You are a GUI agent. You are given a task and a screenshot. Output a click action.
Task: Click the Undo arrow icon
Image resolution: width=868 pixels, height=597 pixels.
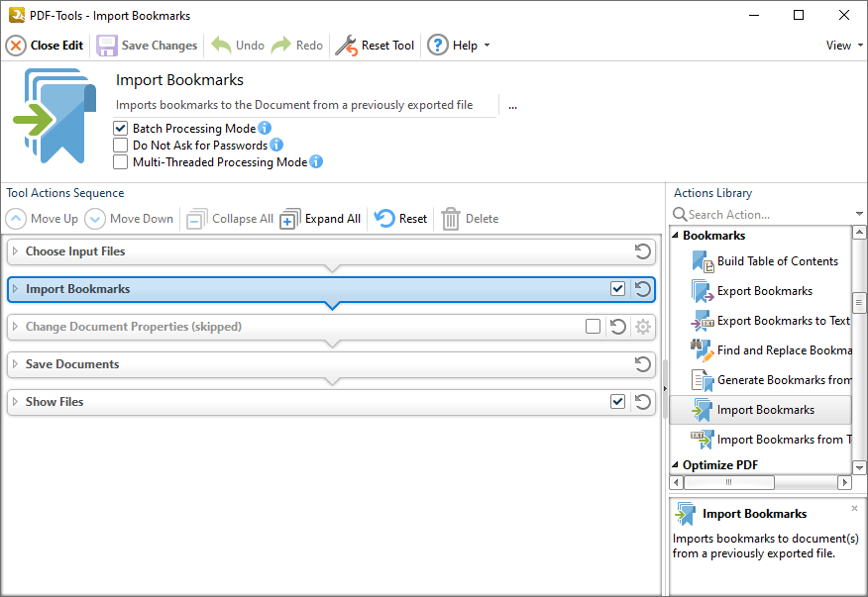[x=221, y=46]
